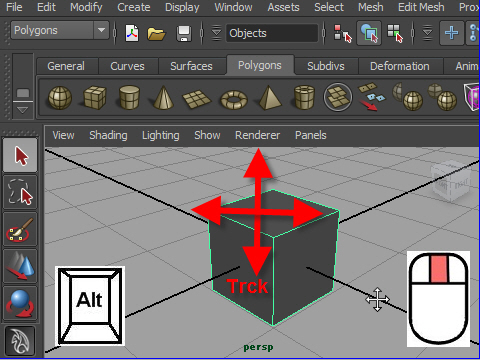Create a polygon sphere from shelf
This screenshot has height=360, width=480.
coord(60,98)
